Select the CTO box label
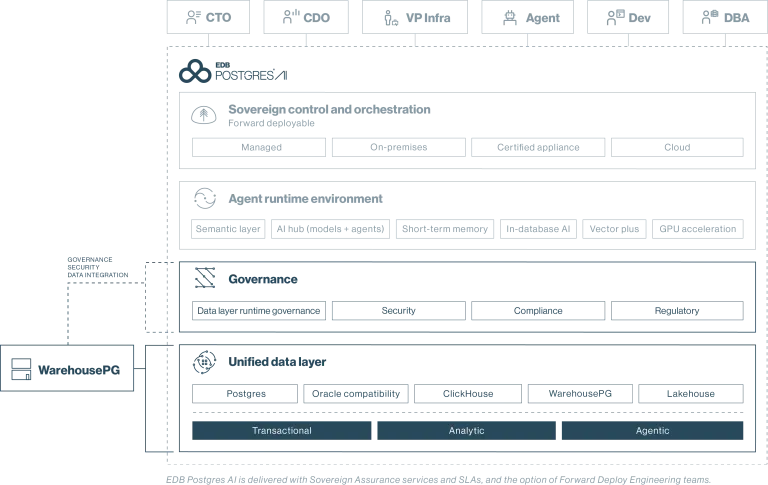Viewport: 768px width, 485px height. (x=218, y=18)
